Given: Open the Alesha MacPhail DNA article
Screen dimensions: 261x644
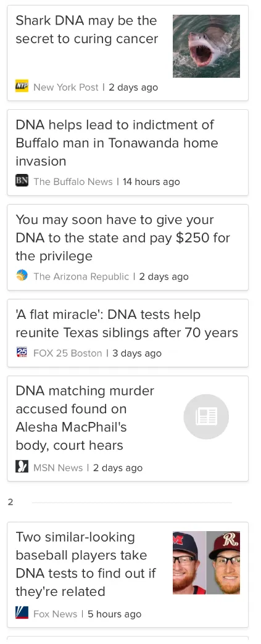Looking at the screenshot, I should (85, 418).
